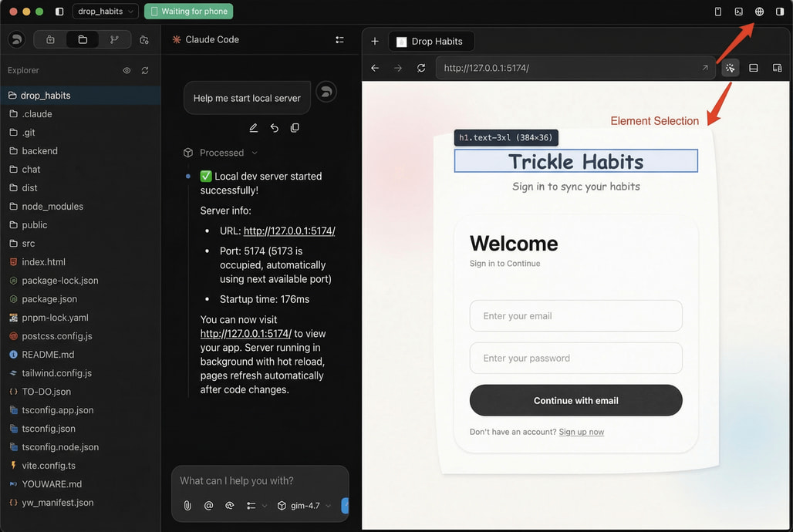Toggle the Explorer eye visibility icon

(x=127, y=70)
